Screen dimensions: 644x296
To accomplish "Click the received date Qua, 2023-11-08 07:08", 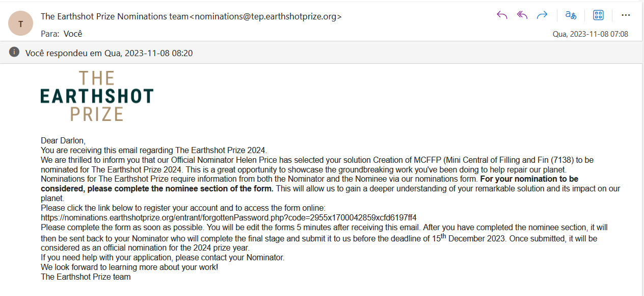I will (x=591, y=34).
